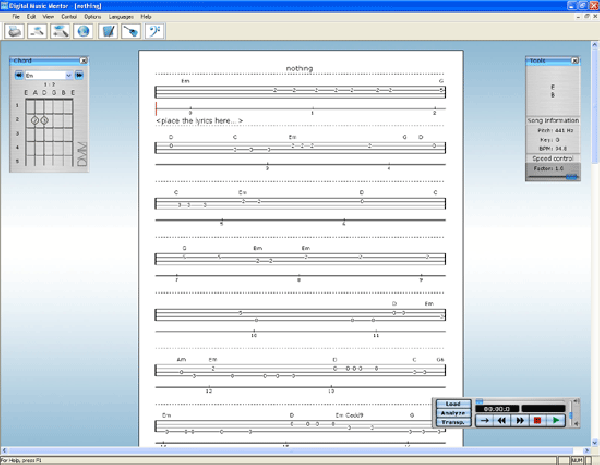Click the bass clef toolbar icon
600x465 pixels.
[155, 32]
